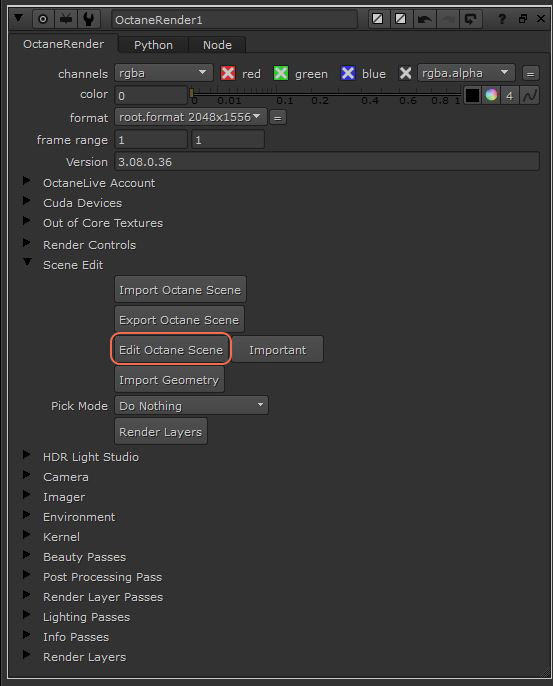This screenshot has height=686, width=553.
Task: Open the color wheel picker icon
Action: (x=491, y=95)
